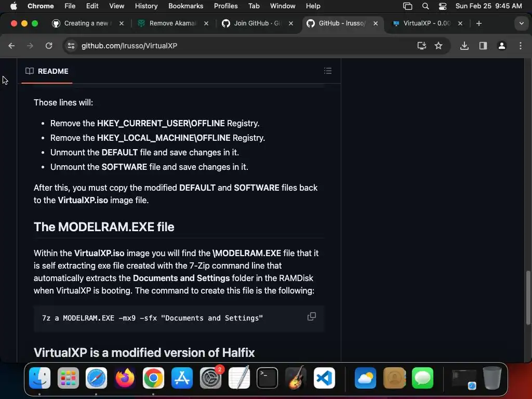532x399 pixels.
Task: Open Weather app from the dock
Action: 365,378
